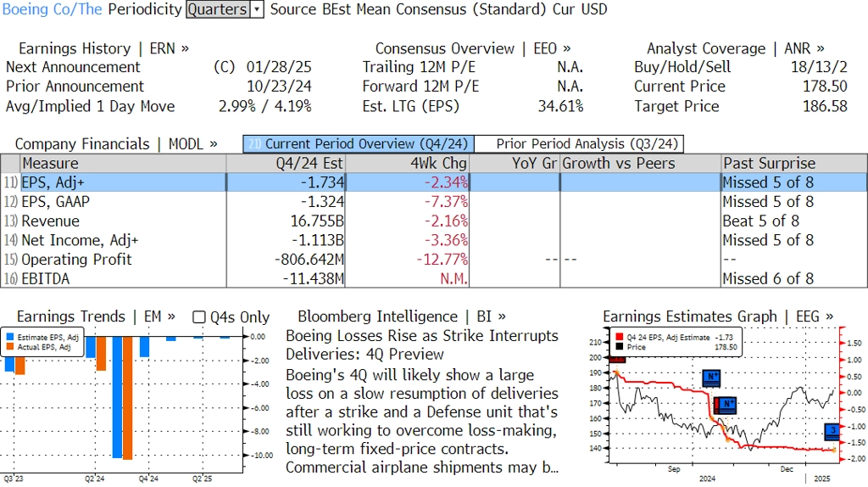Select Current Period Overview (Q4/24) tab

[x=359, y=144]
